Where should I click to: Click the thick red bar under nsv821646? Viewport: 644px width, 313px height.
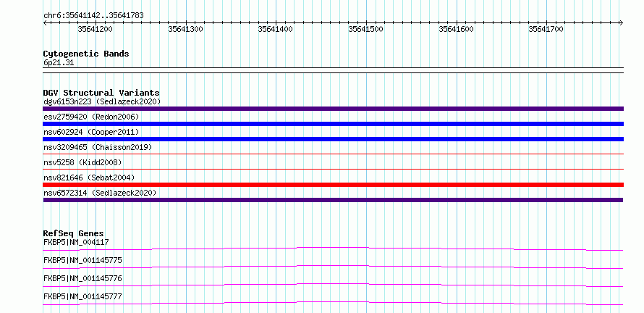[x=334, y=185]
